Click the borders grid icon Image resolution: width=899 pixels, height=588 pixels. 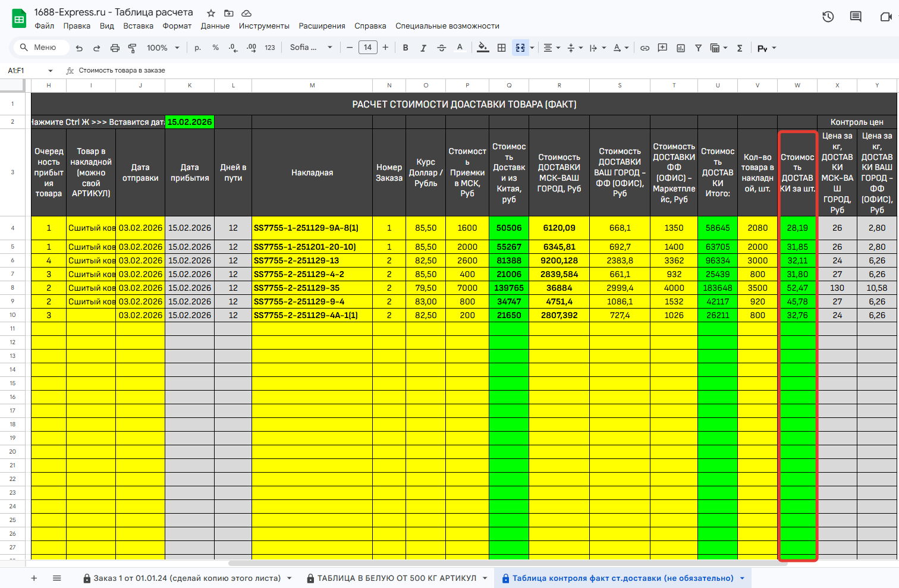click(x=502, y=48)
